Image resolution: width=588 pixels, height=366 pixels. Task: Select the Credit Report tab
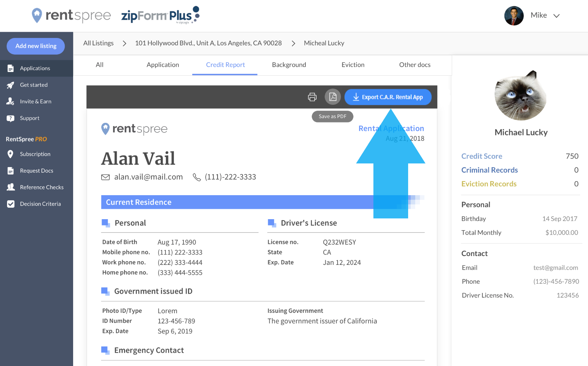(225, 65)
